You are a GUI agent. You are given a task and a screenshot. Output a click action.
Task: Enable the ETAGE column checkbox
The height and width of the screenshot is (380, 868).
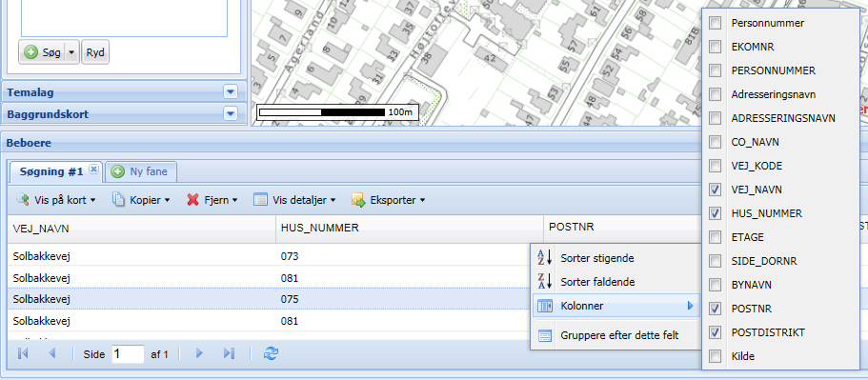(x=716, y=237)
